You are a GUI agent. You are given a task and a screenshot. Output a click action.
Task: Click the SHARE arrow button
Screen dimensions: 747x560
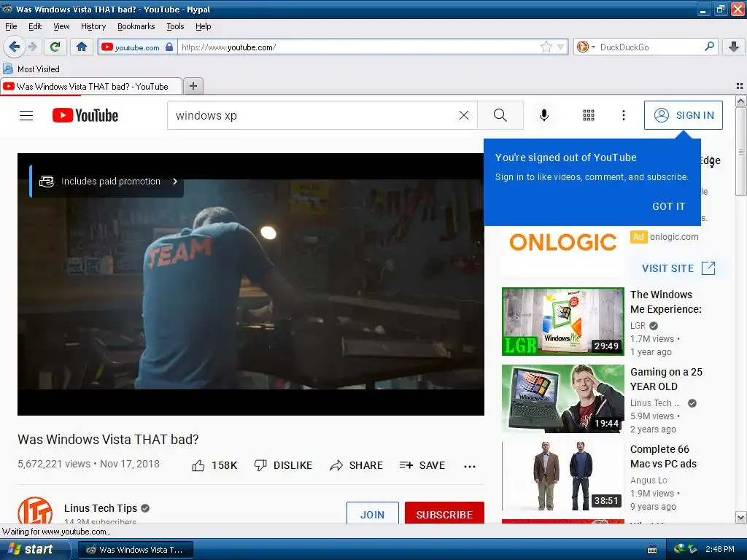(356, 465)
